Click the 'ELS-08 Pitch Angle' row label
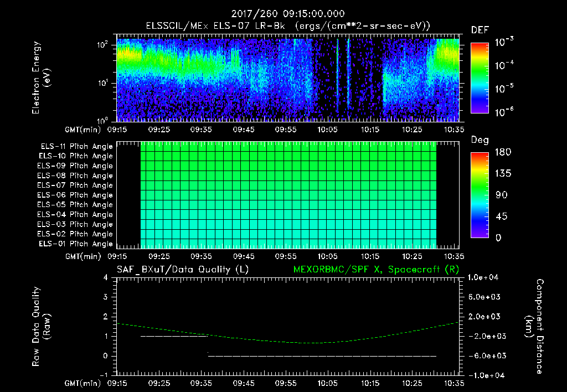Viewport: 567px width, 392px height. [x=75, y=176]
